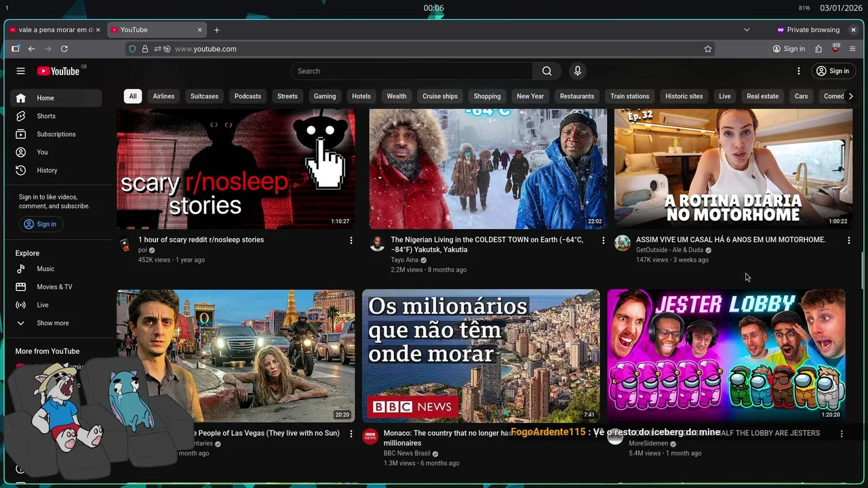Click poi channel avatar
The height and width of the screenshot is (488, 868).
tap(125, 244)
